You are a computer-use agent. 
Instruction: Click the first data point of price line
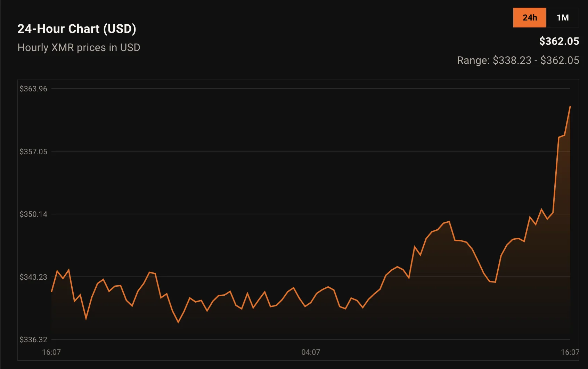coord(52,292)
